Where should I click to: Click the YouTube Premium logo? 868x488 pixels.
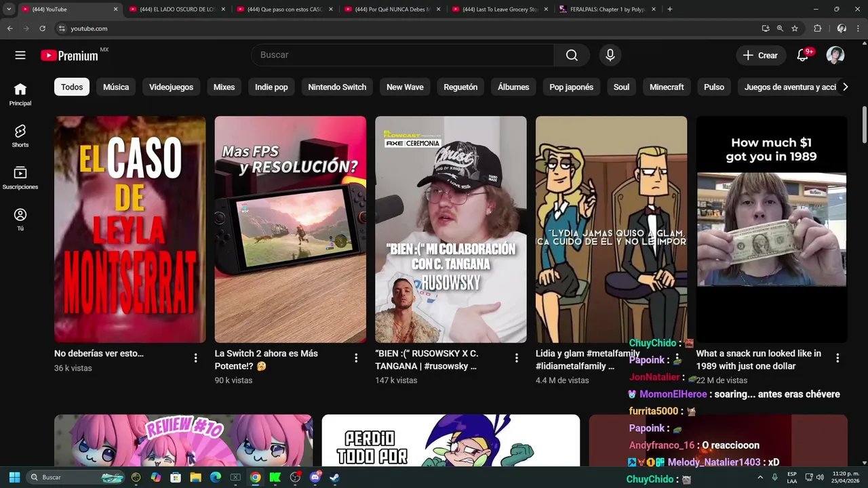coord(69,56)
